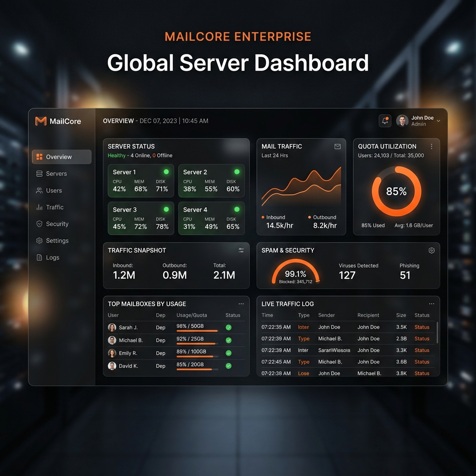The width and height of the screenshot is (476, 476).
Task: Click the Sender column header
Action: point(326,315)
